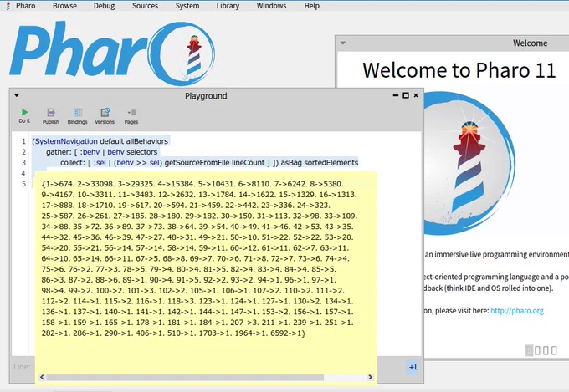This screenshot has width=569, height=392.
Task: Click the Playground window title
Action: point(206,96)
